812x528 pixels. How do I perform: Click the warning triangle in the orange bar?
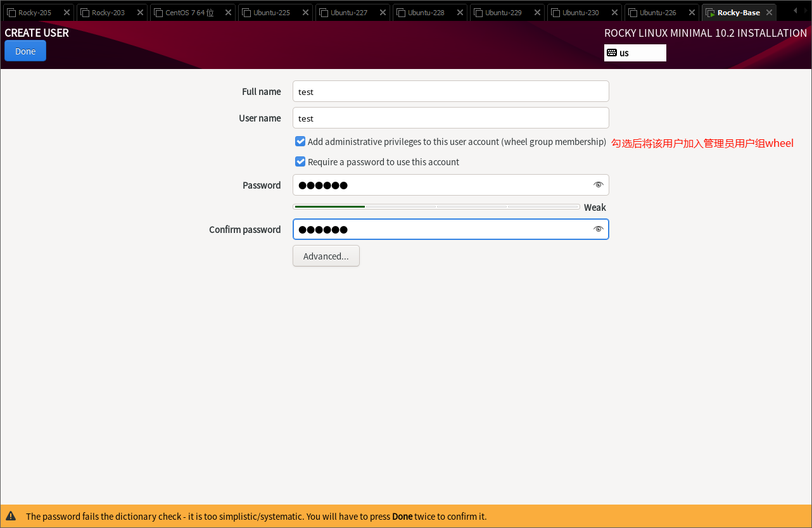(x=11, y=516)
